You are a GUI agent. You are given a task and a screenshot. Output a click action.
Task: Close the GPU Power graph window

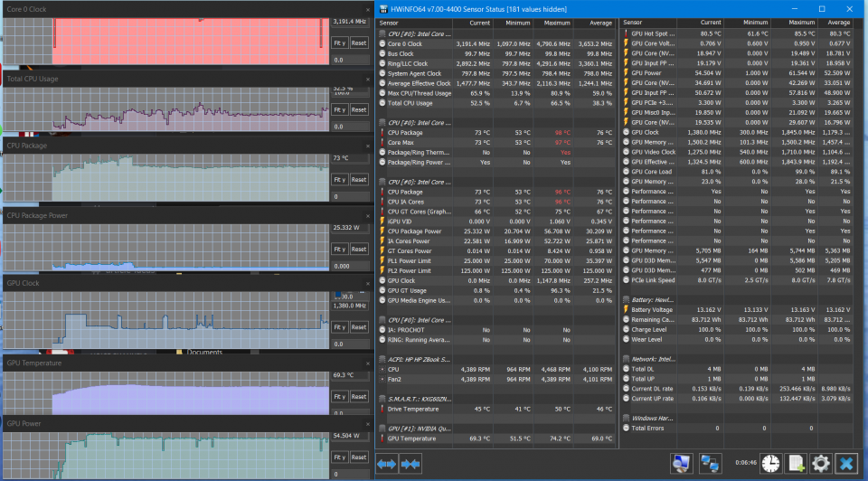368,423
